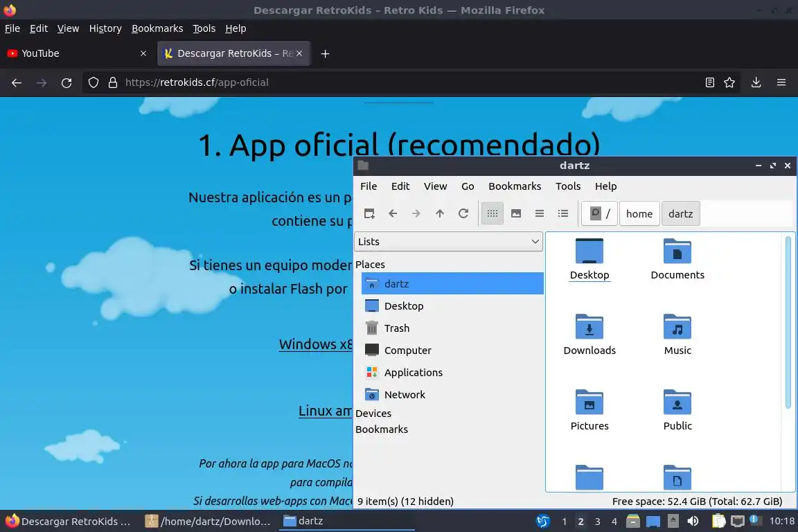The width and height of the screenshot is (798, 532).
Task: Switch to compact list view
Action: click(x=540, y=213)
